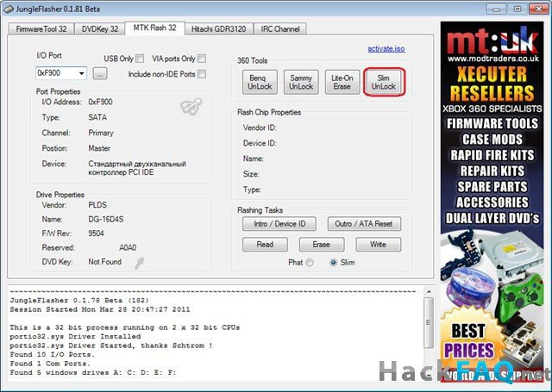Open the IRC Channel tab
Image resolution: width=552 pixels, height=392 pixels.
[279, 28]
